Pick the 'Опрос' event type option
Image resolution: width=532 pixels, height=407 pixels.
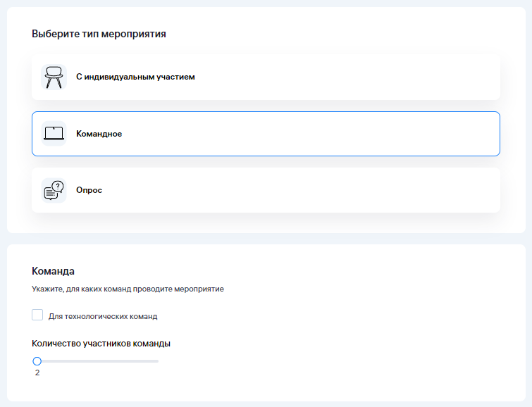(x=89, y=190)
